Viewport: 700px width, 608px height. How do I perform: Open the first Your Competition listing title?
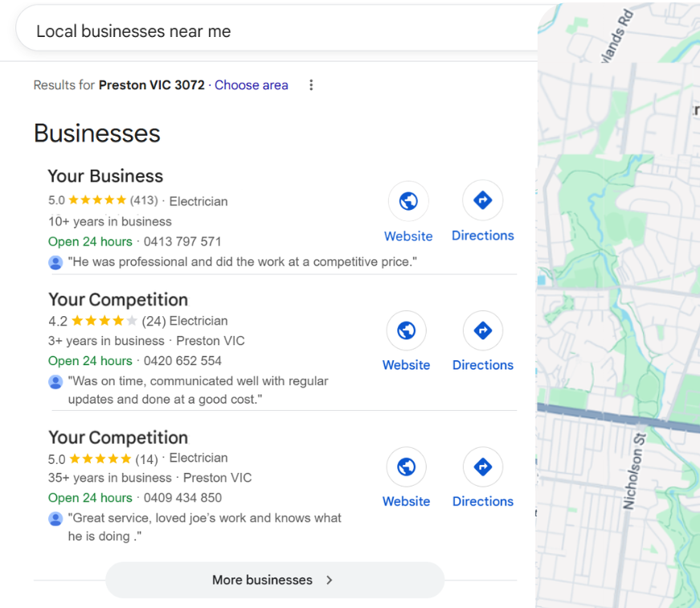(118, 300)
